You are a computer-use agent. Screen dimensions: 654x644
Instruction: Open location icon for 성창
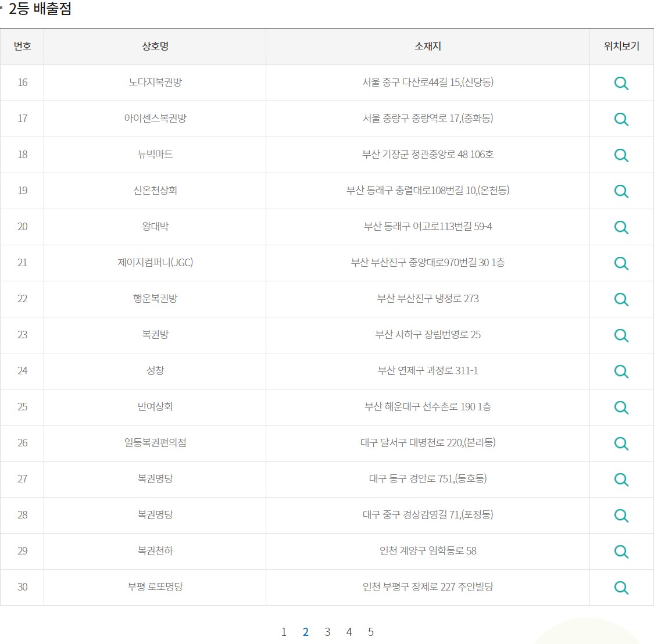coord(621,371)
